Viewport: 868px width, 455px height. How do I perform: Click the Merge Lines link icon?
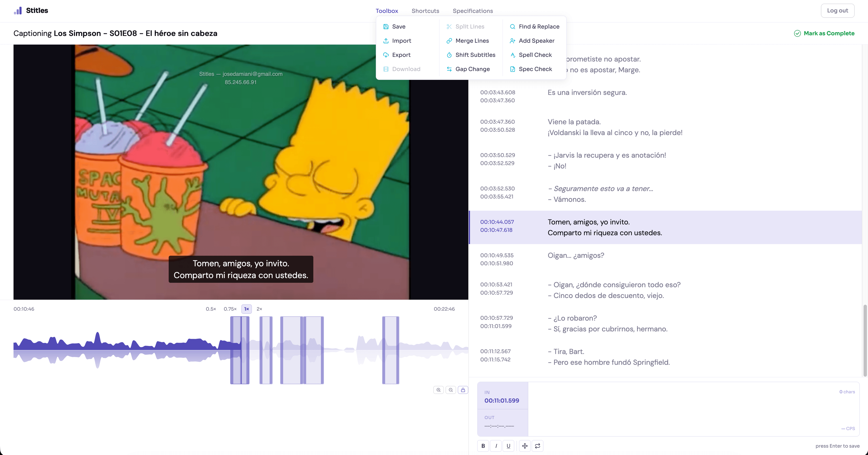[449, 41]
